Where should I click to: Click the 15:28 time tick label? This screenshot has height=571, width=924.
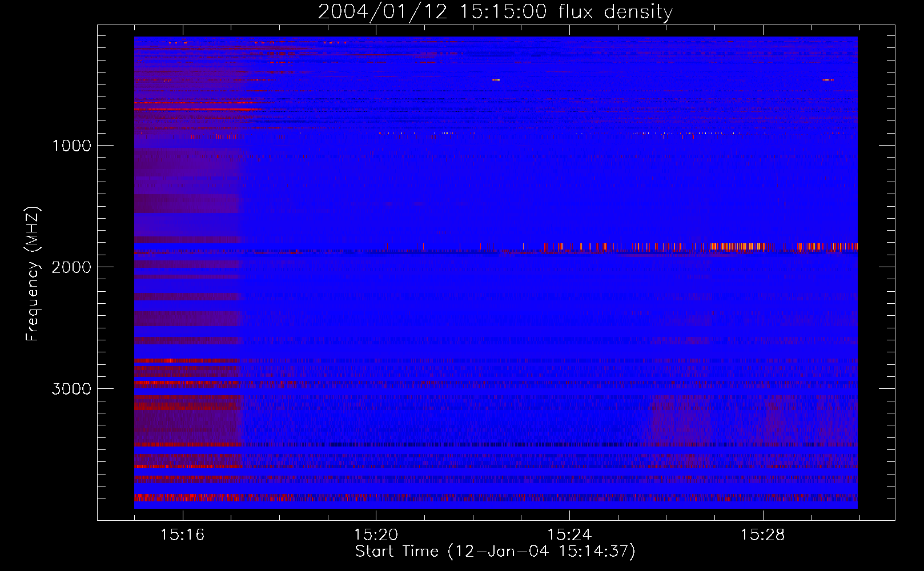pos(763,535)
